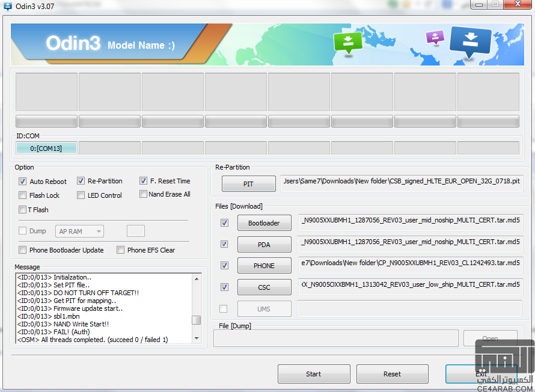Image resolution: width=535 pixels, height=392 pixels.
Task: Click the first device status slot
Action: 46,92
